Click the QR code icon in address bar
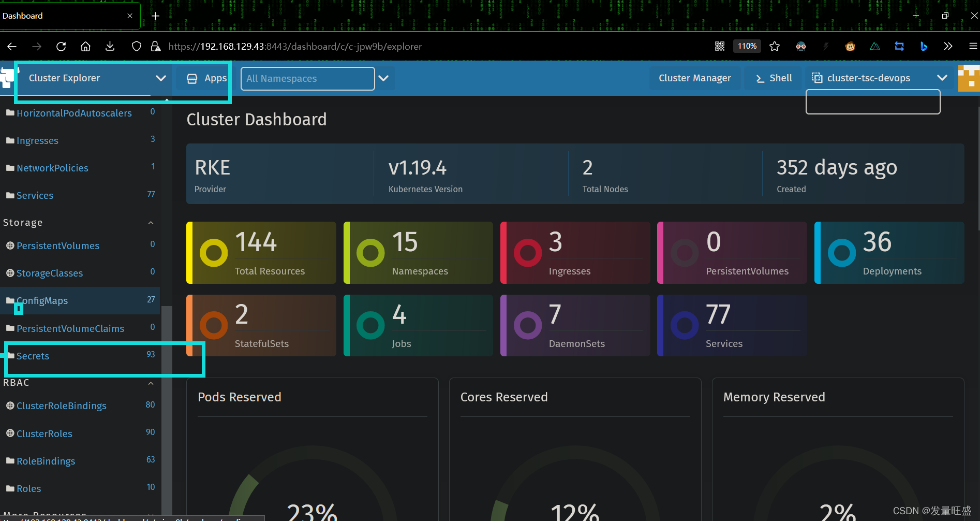This screenshot has height=521, width=980. click(720, 47)
